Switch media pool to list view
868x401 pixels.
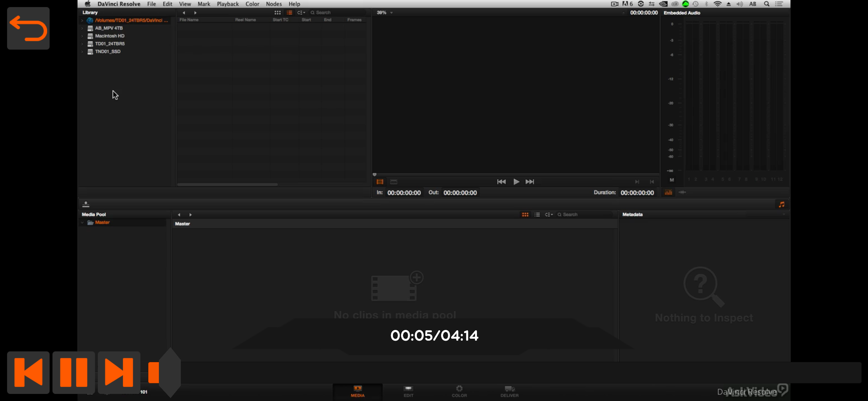(537, 215)
